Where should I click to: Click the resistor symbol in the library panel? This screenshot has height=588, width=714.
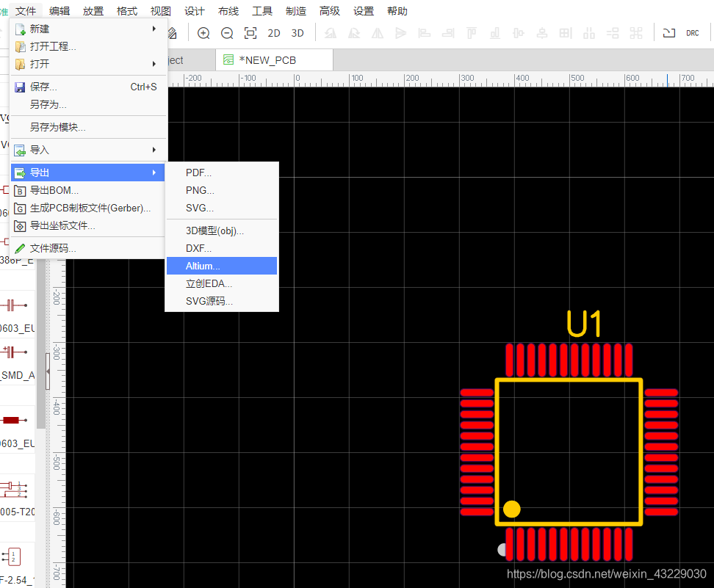click(x=14, y=420)
